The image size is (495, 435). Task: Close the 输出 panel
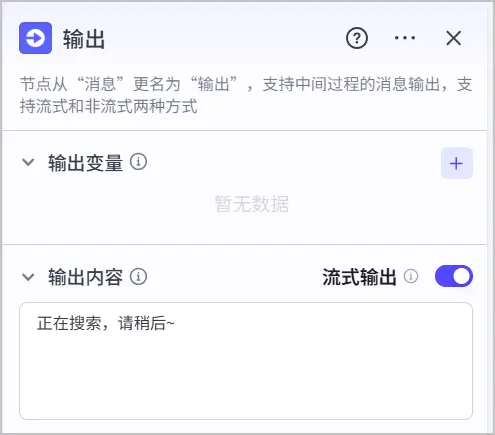click(454, 38)
